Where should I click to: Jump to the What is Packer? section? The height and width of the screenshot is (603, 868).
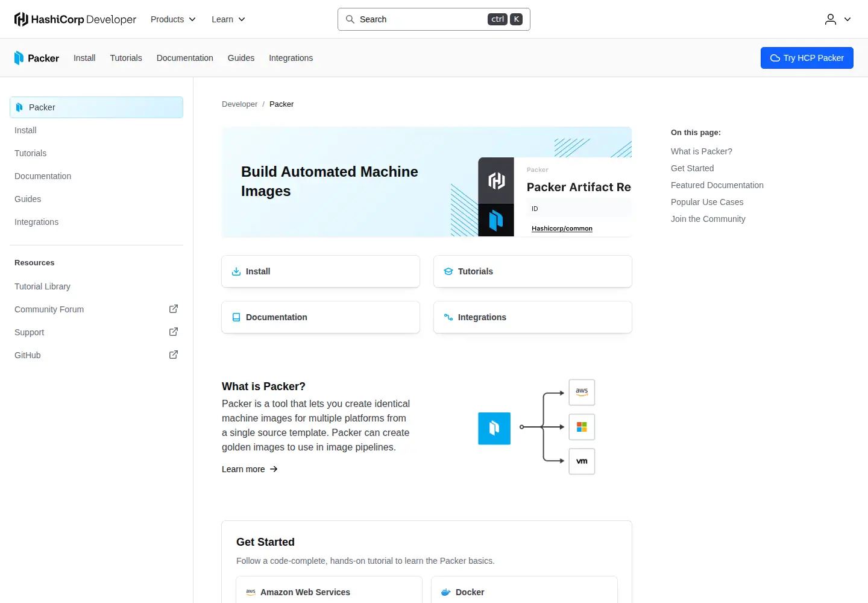coord(702,151)
